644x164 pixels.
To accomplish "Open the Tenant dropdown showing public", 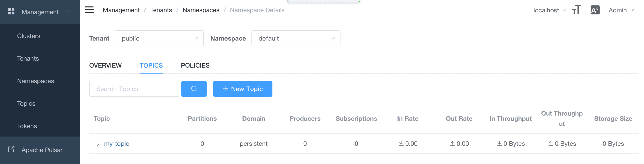I will (x=159, y=39).
